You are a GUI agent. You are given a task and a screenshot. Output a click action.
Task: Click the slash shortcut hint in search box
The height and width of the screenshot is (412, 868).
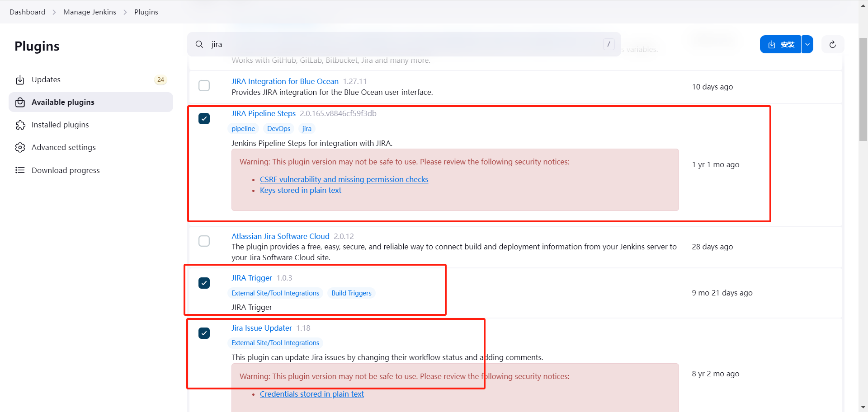609,44
